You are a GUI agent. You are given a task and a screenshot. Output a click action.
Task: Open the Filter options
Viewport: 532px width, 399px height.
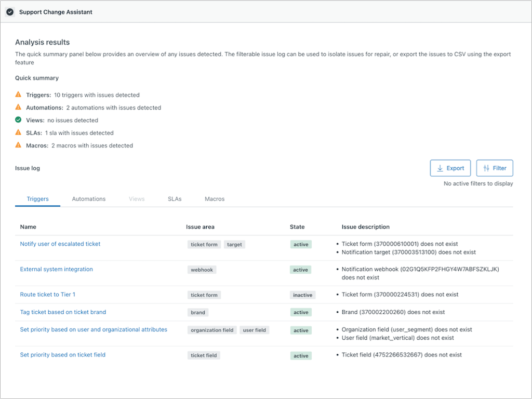tap(494, 168)
